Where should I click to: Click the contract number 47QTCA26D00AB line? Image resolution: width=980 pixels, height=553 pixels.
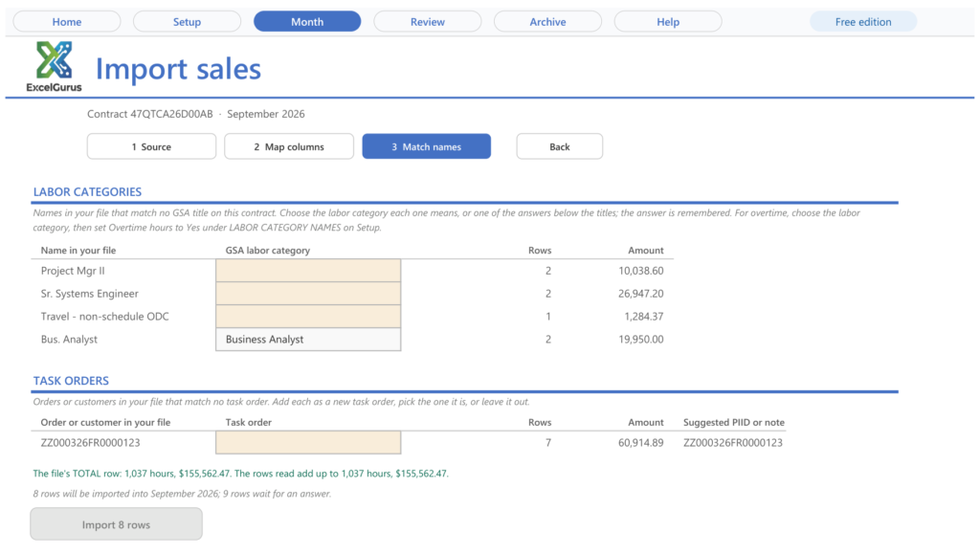[195, 114]
